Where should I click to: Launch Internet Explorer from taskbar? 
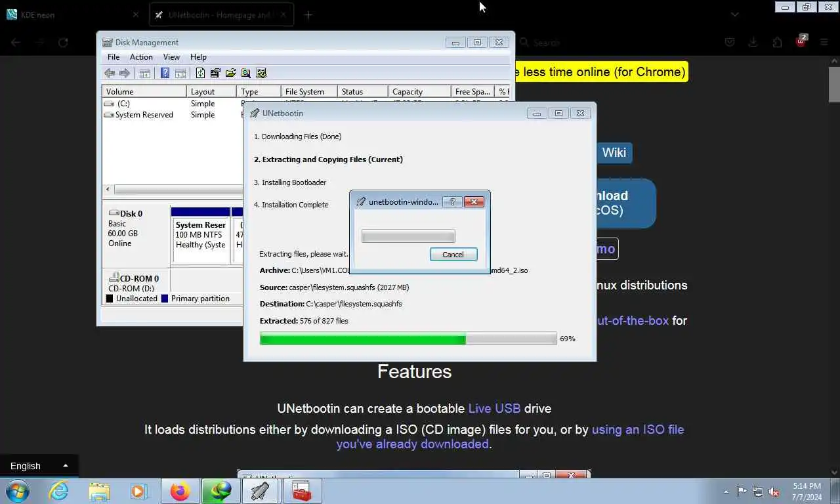point(59,491)
